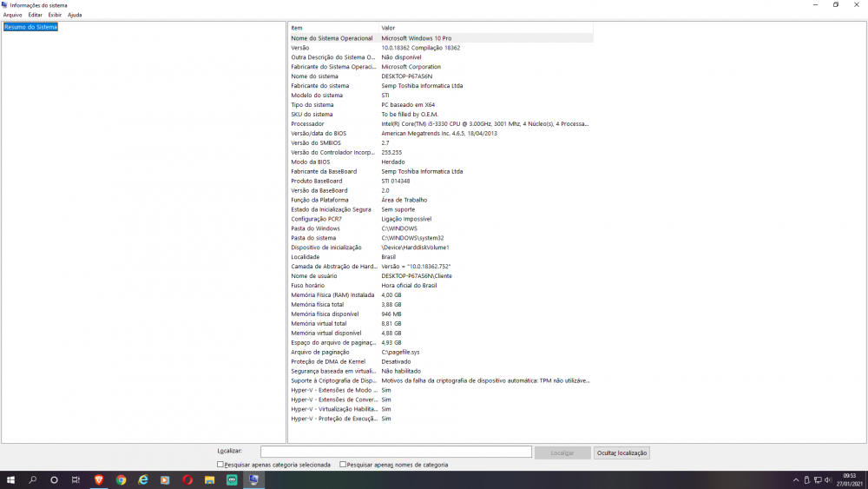Select Memória Física (RAM) Instalada row
The height and width of the screenshot is (489, 868).
tap(441, 295)
